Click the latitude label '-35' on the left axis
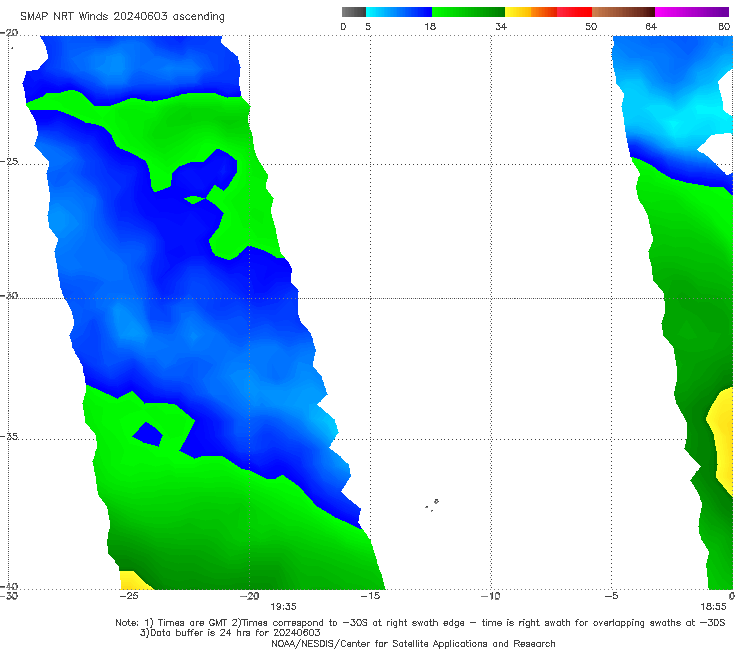This screenshot has height=650, width=740. [x=9, y=436]
